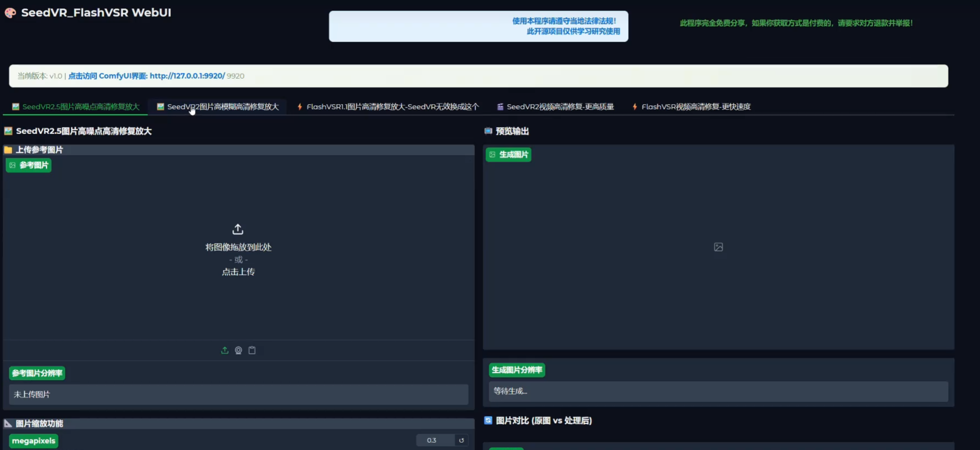This screenshot has width=980, height=450.
Task: Click the 等待生成 output resolution box
Action: 718,391
